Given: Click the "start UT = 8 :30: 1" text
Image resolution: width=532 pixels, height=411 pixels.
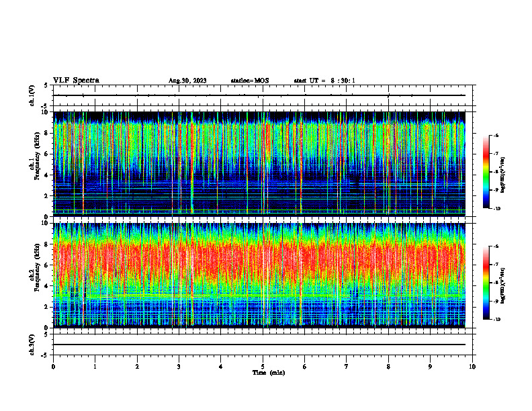Looking at the screenshot, I should coord(324,81).
